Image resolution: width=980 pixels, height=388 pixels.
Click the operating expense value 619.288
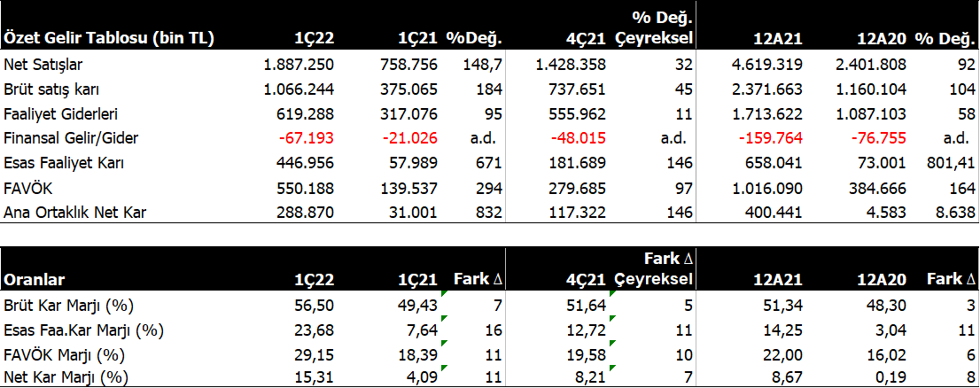(305, 113)
